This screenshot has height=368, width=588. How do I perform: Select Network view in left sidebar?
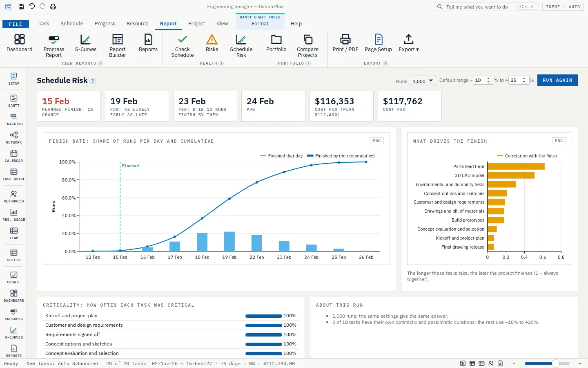[x=14, y=137]
